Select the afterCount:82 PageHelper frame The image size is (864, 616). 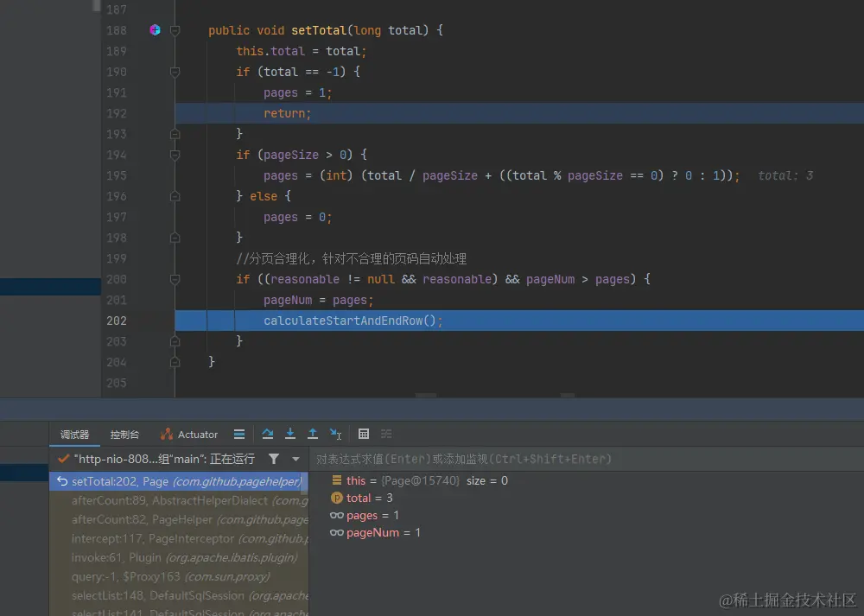[x=179, y=519]
